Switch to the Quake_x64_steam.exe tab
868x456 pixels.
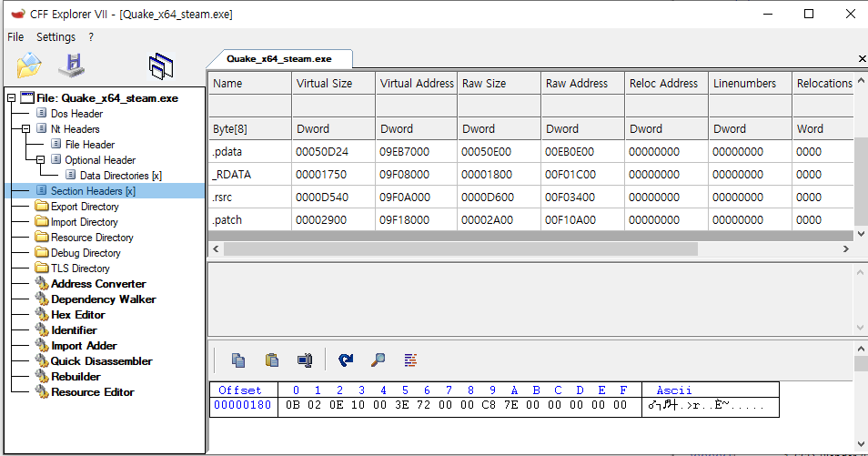(279, 59)
